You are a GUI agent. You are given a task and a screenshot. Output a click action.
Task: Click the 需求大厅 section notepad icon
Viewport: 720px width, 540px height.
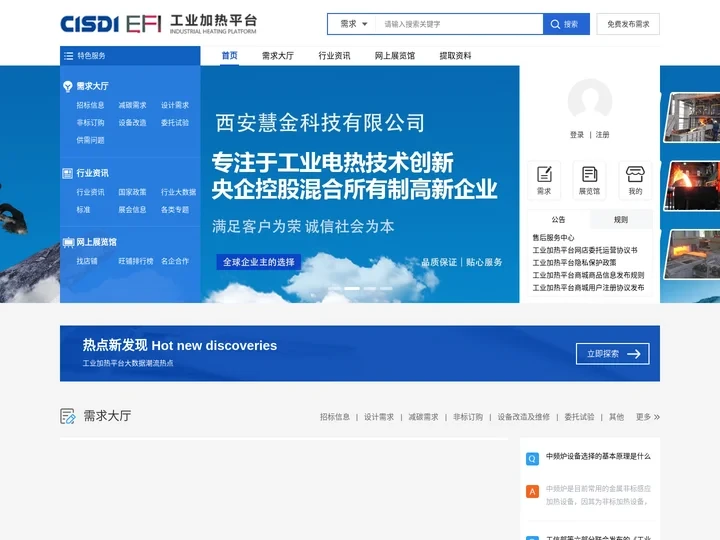(68, 416)
